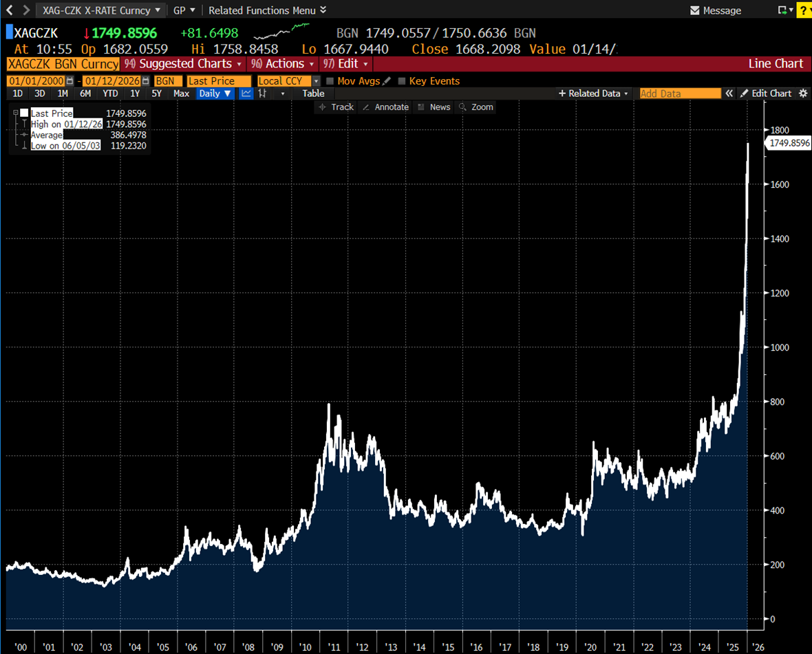Select the 5Y time range tab
The height and width of the screenshot is (654, 812).
click(x=157, y=94)
